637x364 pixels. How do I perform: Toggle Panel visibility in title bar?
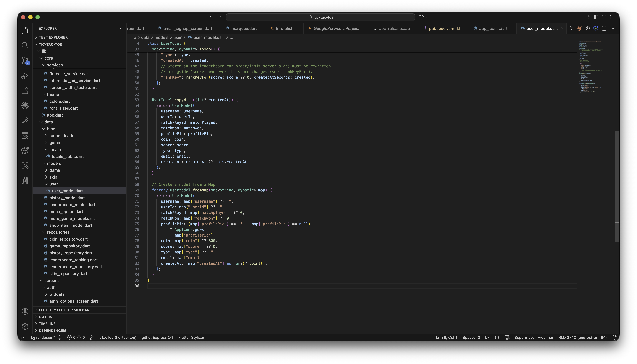604,17
